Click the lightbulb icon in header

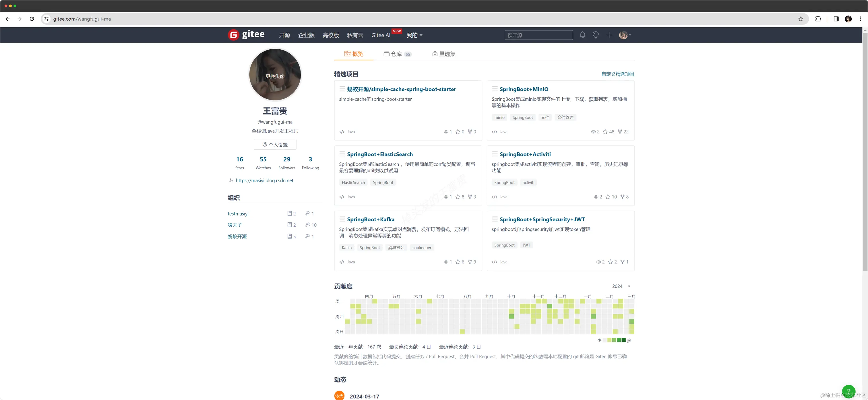[595, 35]
